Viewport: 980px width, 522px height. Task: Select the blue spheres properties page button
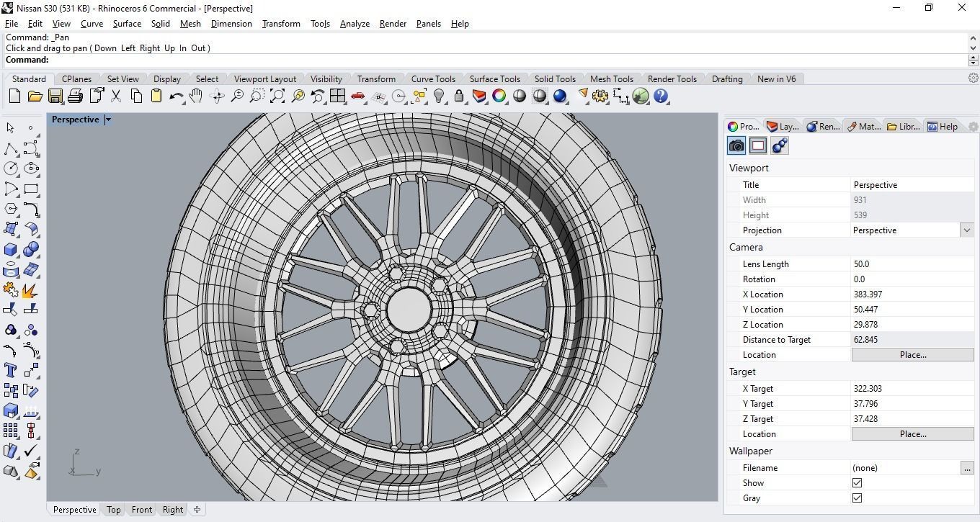tap(780, 145)
